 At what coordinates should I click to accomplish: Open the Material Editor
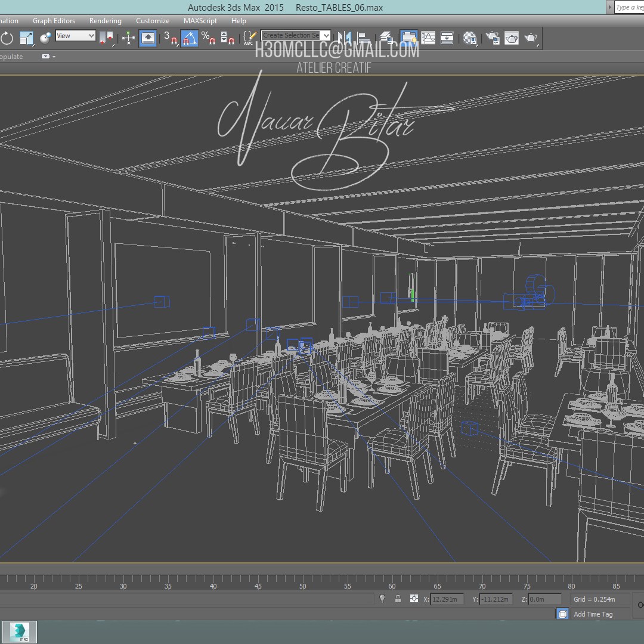coord(470,39)
